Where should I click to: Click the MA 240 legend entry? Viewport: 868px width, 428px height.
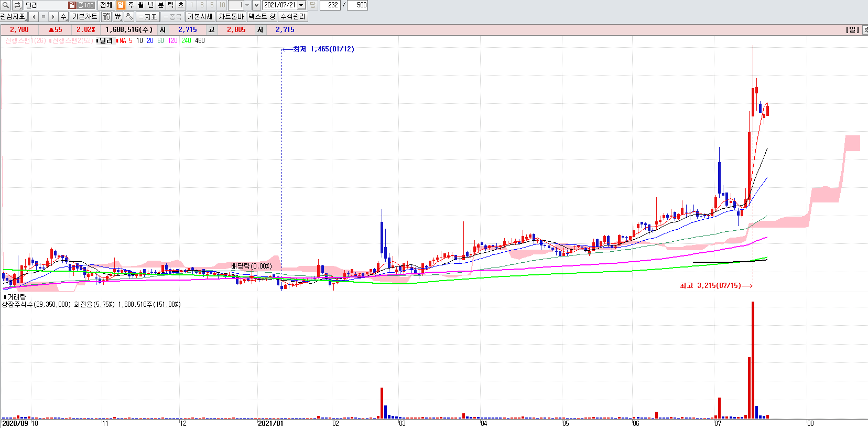186,40
